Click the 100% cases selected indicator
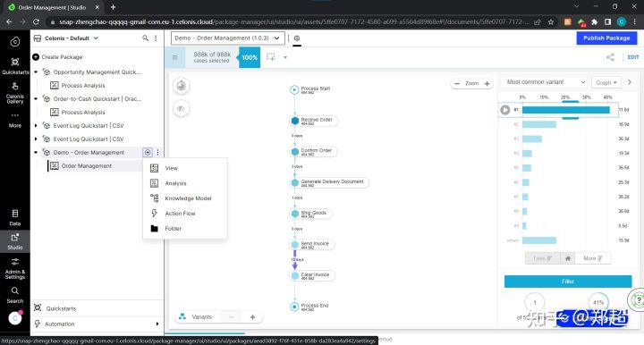The height and width of the screenshot is (345, 644). [250, 57]
